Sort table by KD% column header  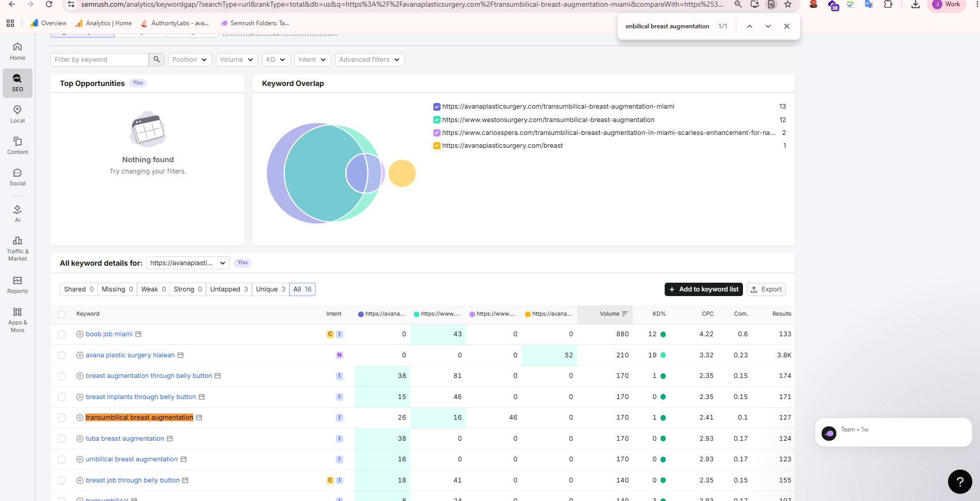pos(659,314)
